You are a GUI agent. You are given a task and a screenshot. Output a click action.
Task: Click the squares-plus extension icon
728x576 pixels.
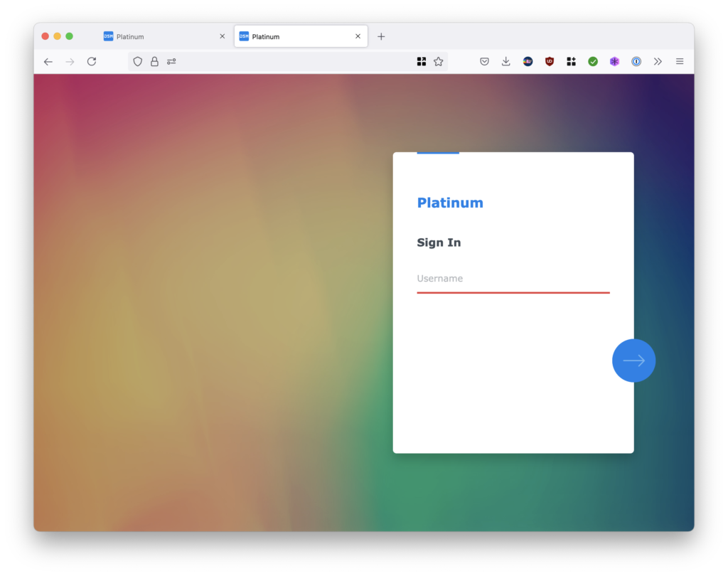[x=571, y=61]
